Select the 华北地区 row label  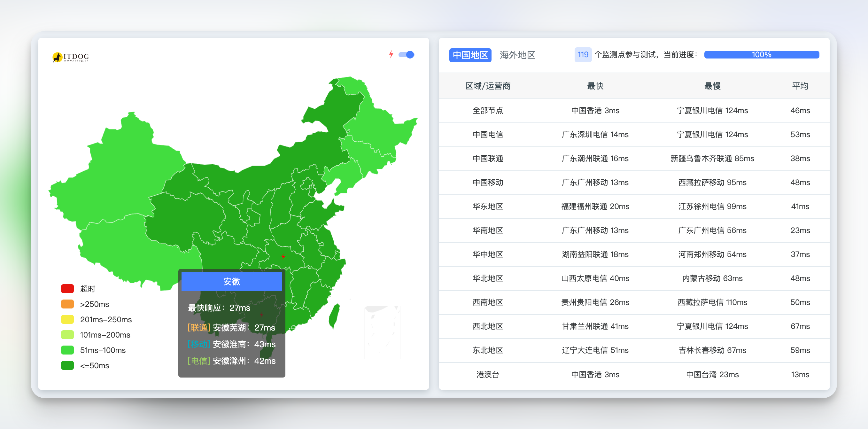click(488, 278)
